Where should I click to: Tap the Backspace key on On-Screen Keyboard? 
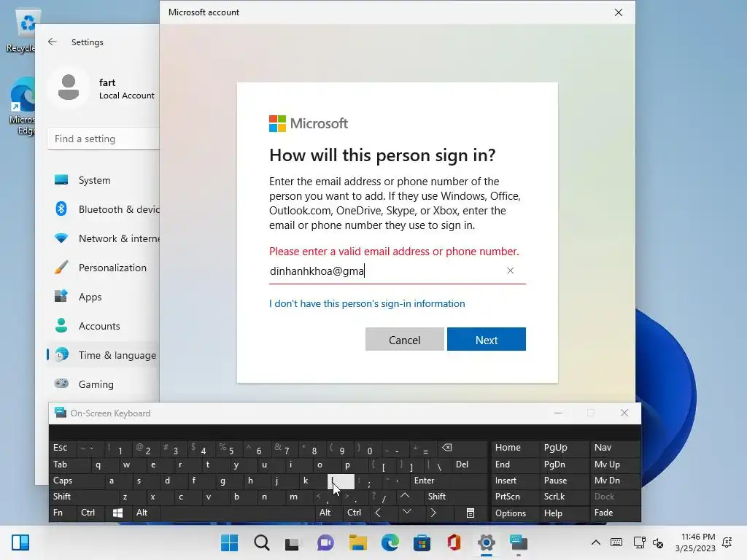tap(462, 448)
